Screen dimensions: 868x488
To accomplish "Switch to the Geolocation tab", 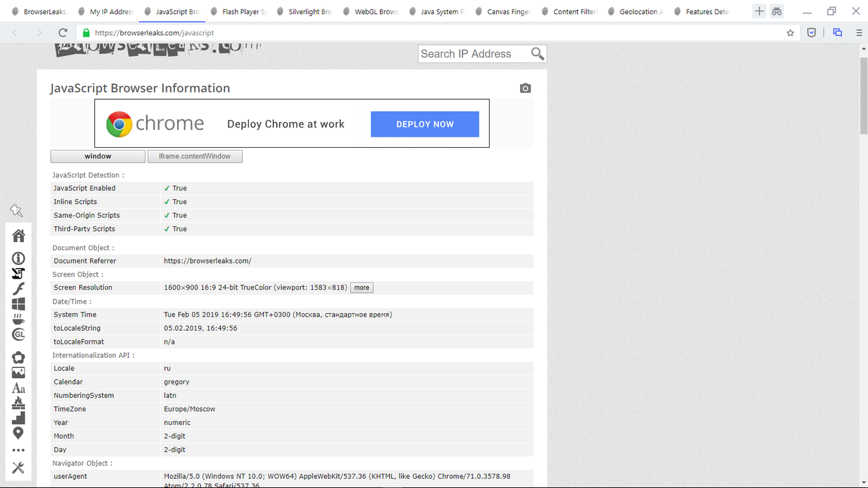I will coord(634,12).
